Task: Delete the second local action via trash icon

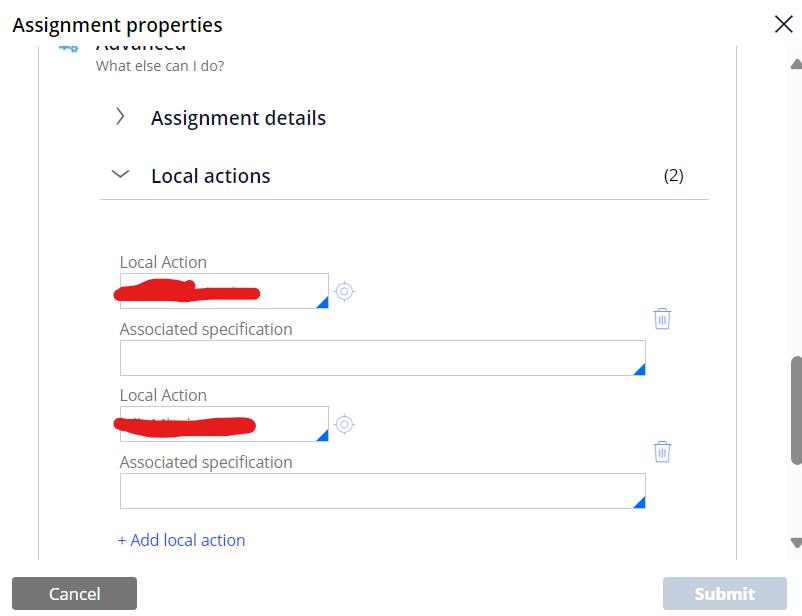Action: [x=662, y=451]
